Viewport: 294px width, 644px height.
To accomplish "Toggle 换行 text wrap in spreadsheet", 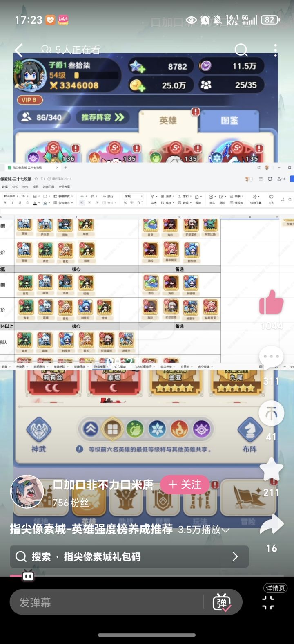I will [x=108, y=196].
